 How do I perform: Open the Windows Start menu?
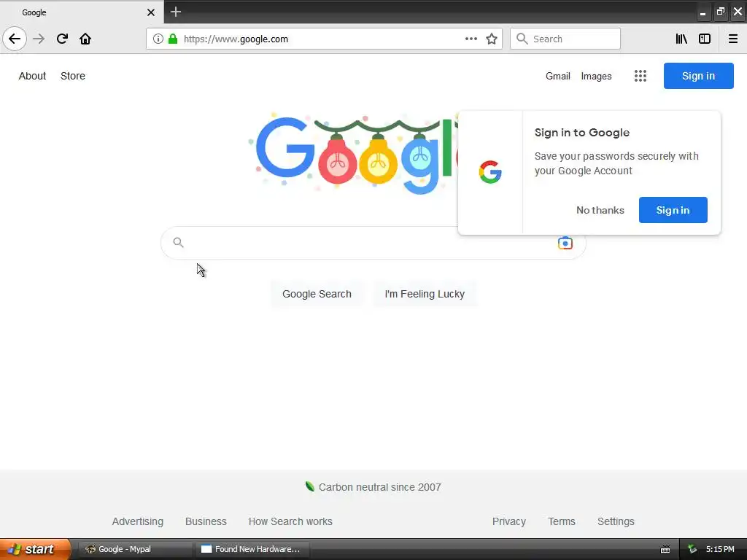[35, 549]
